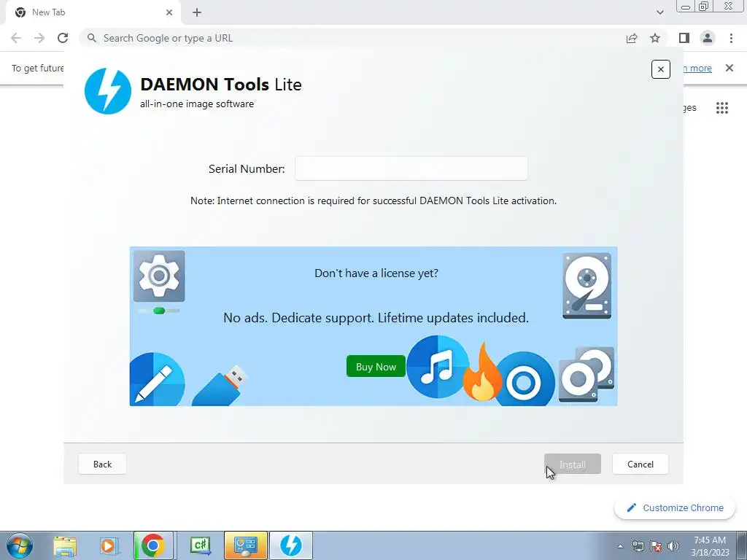The width and height of the screenshot is (747, 560).
Task: Open the Windows Start menu
Action: [x=20, y=545]
